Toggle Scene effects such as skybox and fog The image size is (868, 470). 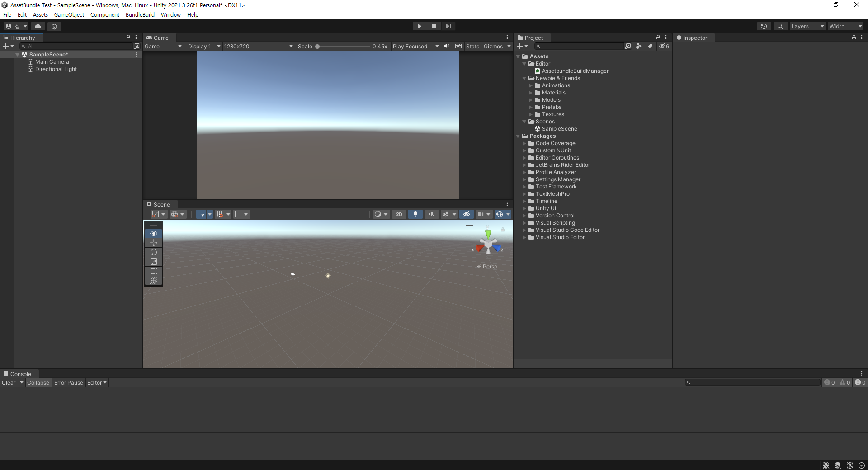(x=446, y=214)
